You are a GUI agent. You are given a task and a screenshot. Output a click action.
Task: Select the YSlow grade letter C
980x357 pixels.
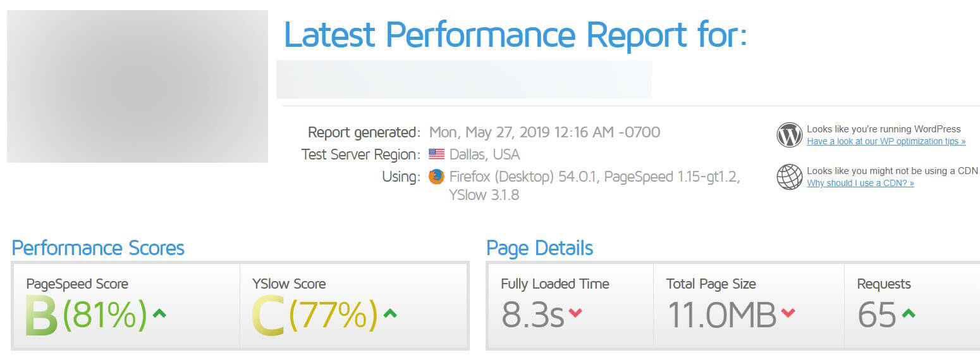click(268, 316)
